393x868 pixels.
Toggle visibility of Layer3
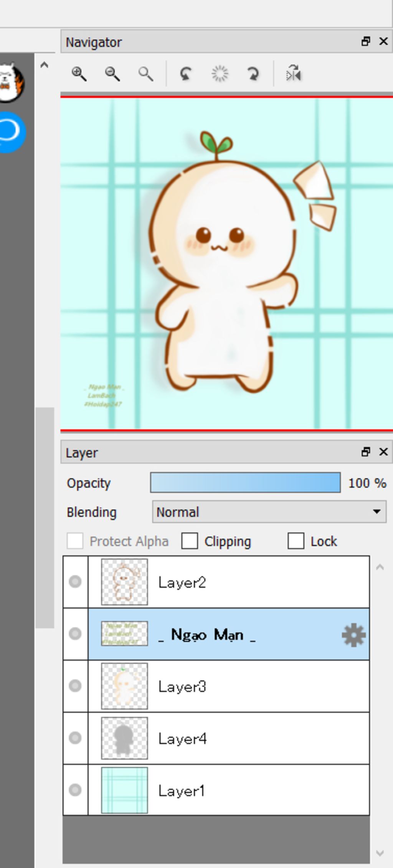(x=75, y=685)
